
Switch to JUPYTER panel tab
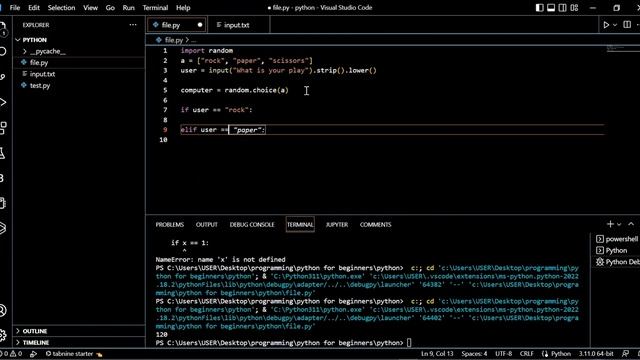tap(337, 224)
